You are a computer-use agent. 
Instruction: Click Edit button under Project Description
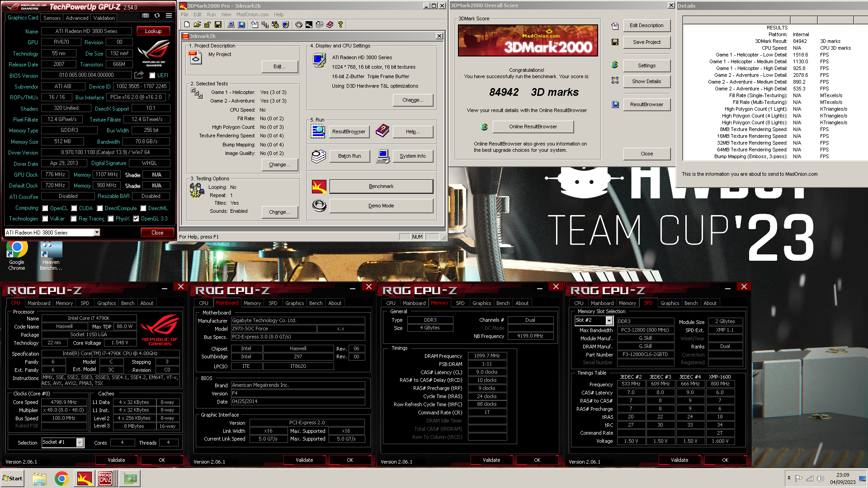pos(280,66)
